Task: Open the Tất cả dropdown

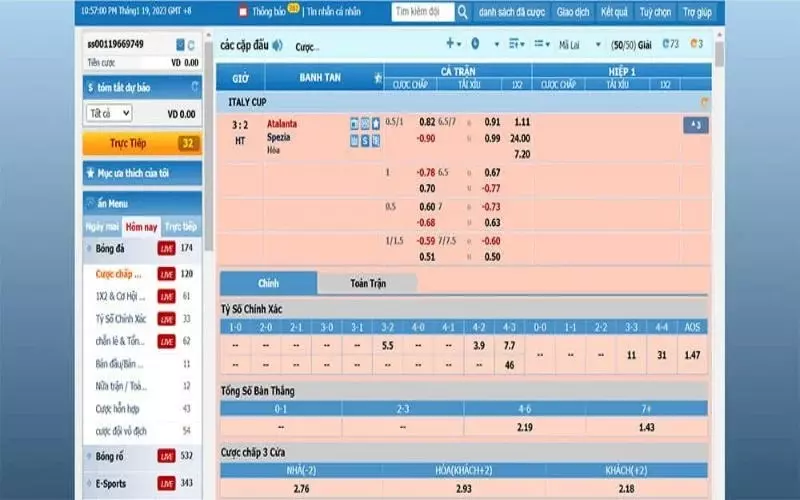Action: click(x=109, y=113)
